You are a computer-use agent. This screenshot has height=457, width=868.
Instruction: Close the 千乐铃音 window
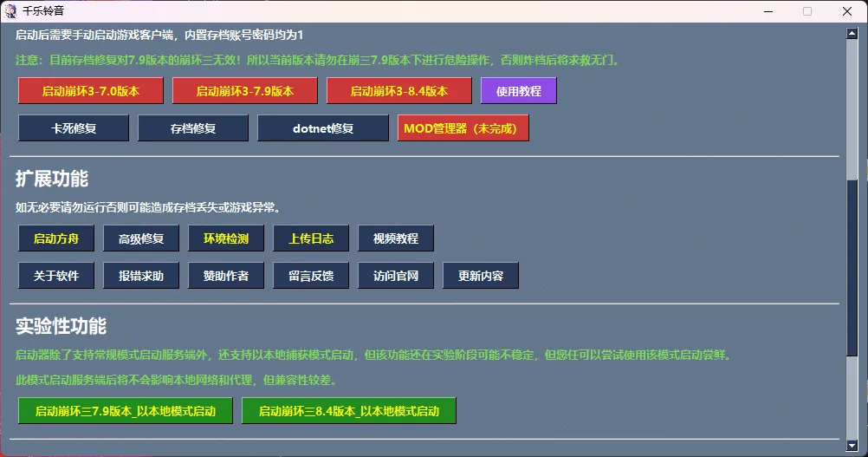(847, 11)
